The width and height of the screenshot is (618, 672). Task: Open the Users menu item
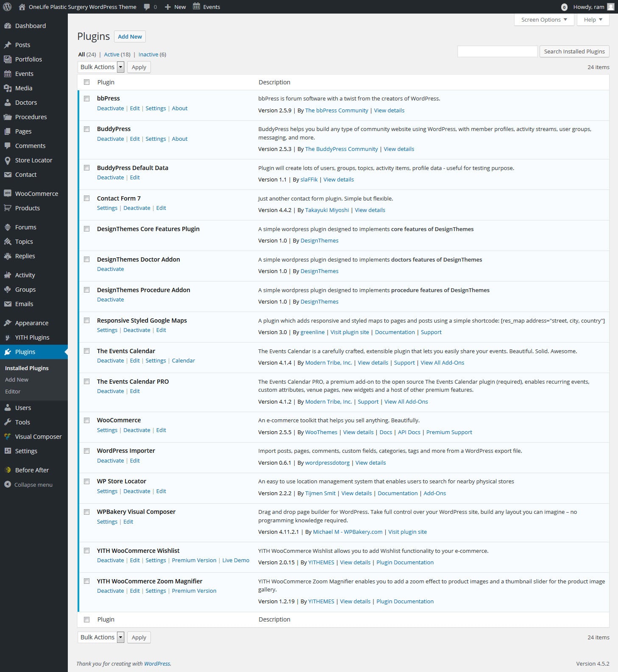pos(34,408)
